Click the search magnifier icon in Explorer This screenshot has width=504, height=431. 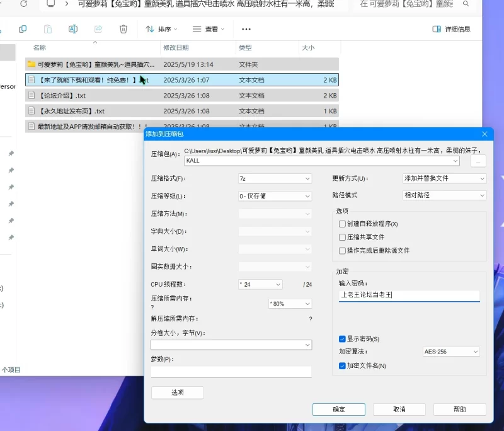466,4
